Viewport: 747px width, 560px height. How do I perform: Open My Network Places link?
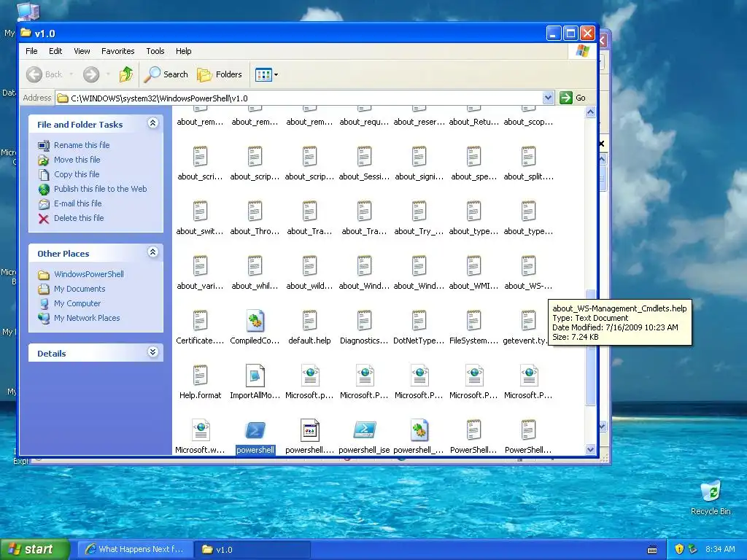pyautogui.click(x=87, y=318)
